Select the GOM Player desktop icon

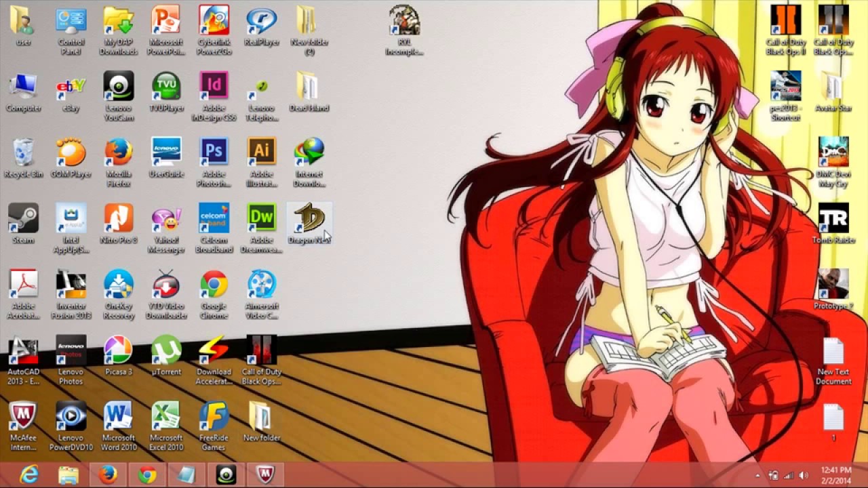point(71,158)
